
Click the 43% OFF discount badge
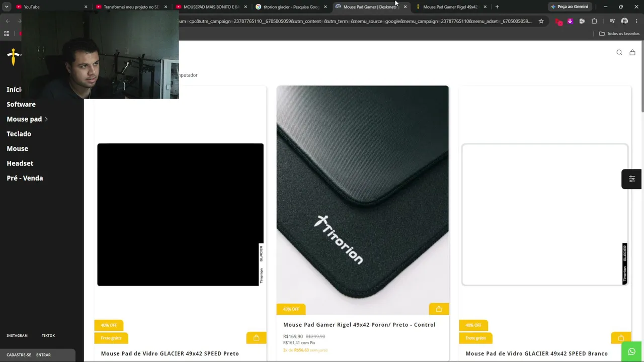pos(291,309)
